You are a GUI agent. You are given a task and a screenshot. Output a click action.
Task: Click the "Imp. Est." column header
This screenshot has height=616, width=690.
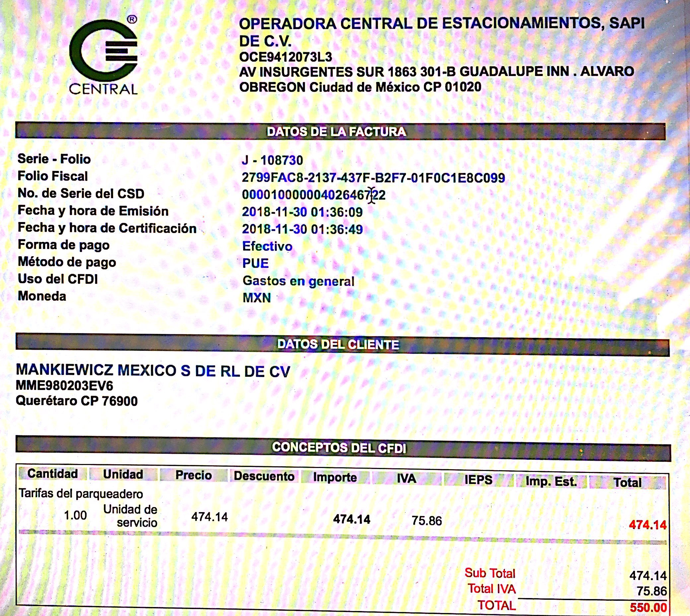pyautogui.click(x=551, y=481)
